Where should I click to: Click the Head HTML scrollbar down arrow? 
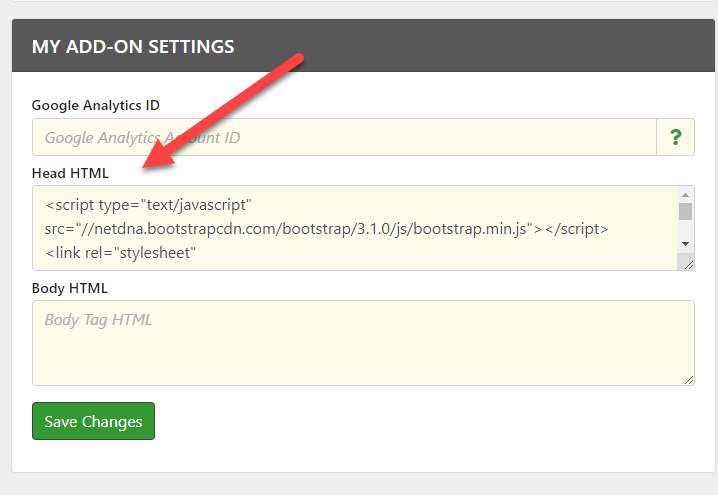tap(685, 244)
